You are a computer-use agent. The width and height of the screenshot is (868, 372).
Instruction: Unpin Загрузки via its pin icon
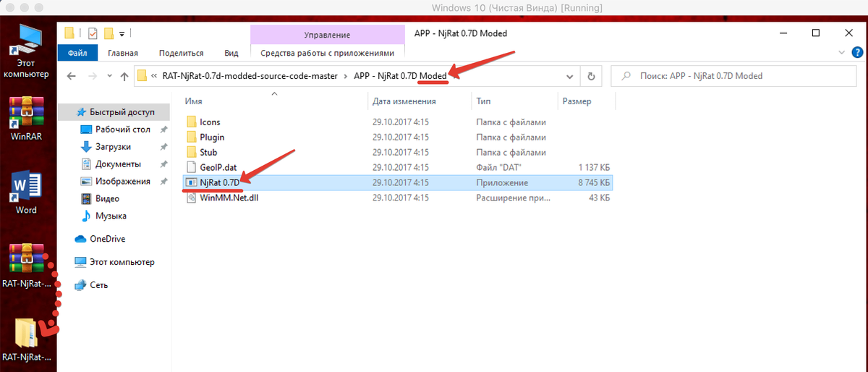tap(164, 147)
